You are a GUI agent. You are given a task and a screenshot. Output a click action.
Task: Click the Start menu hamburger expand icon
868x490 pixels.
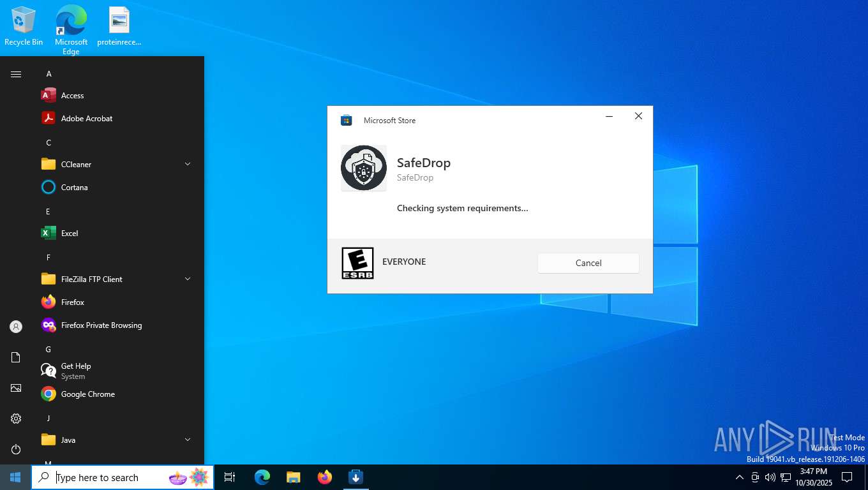16,74
